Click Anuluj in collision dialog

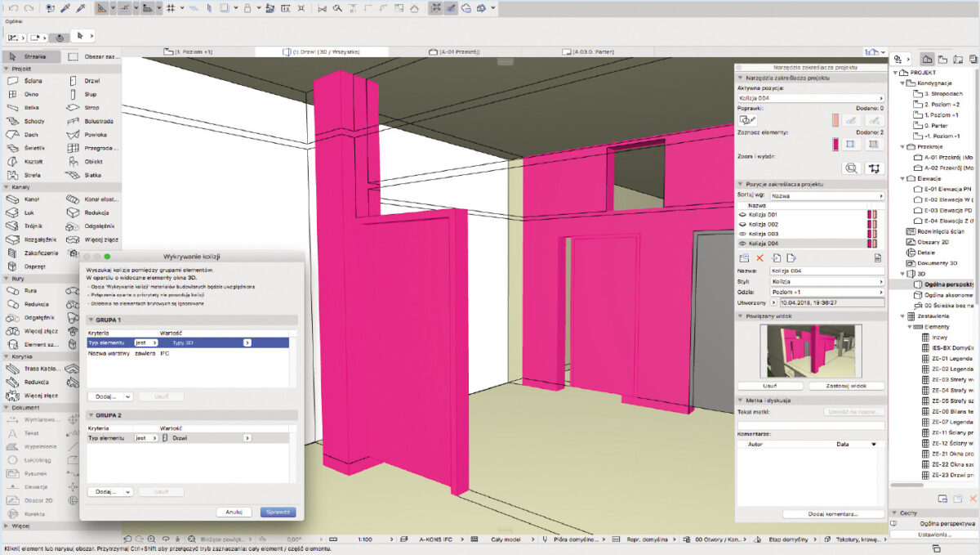pos(234,512)
